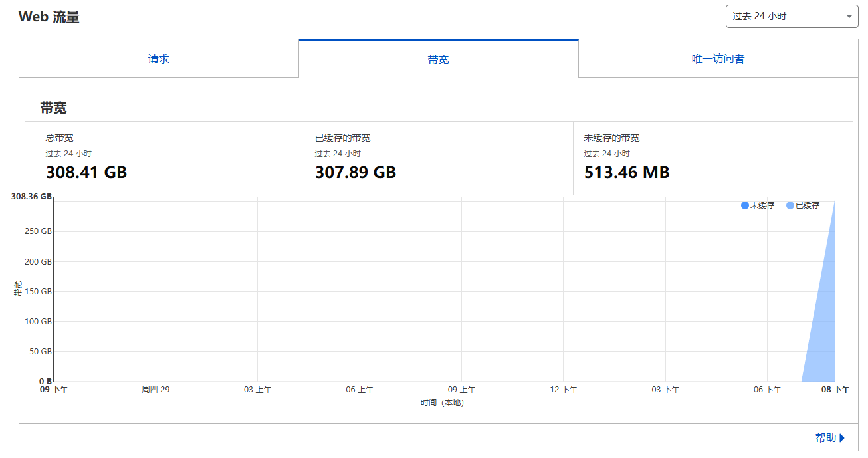The image size is (868, 458).
Task: Click the blue bandwidth spike in chart
Action: click(824, 332)
